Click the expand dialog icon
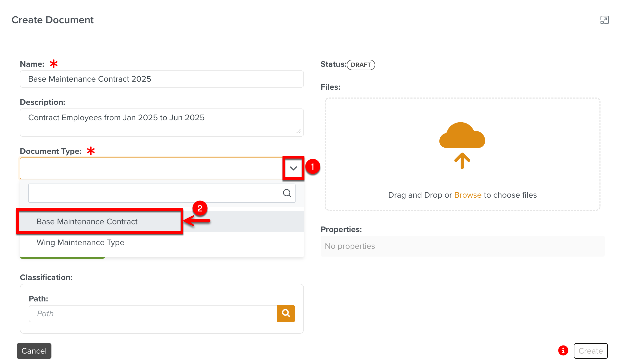The image size is (624, 364). coord(604,20)
